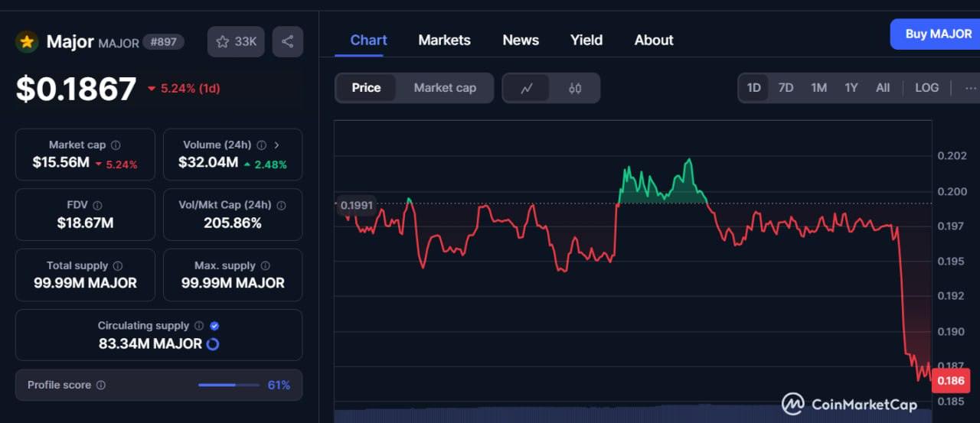Viewport: 980px width, 423px height.
Task: Open the info icon next to FDV
Action: coord(97,205)
